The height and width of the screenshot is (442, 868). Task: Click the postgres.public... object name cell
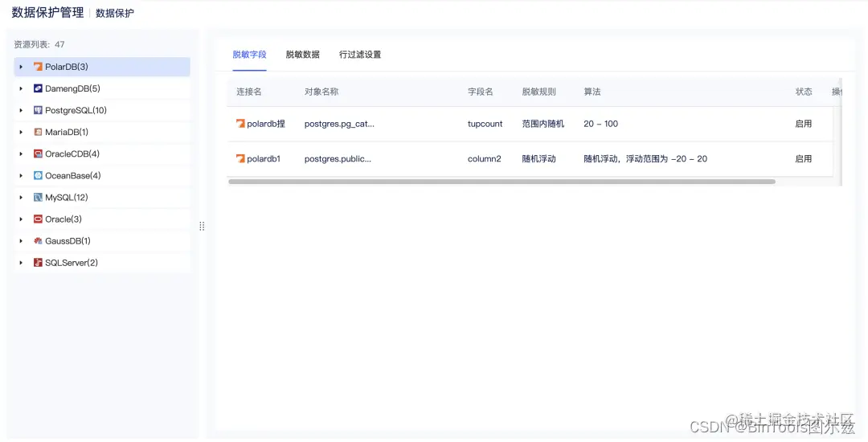pos(338,159)
